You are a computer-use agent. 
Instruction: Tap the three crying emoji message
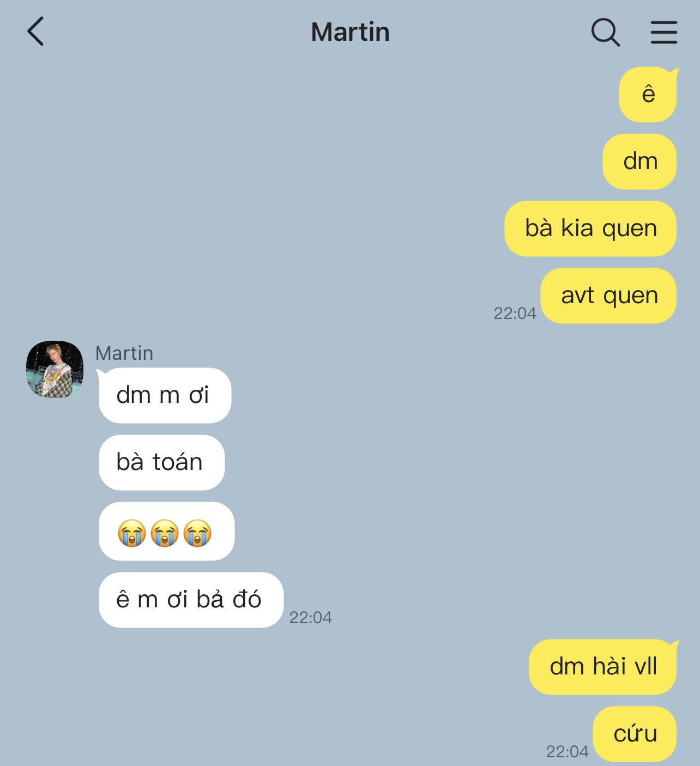(x=166, y=532)
